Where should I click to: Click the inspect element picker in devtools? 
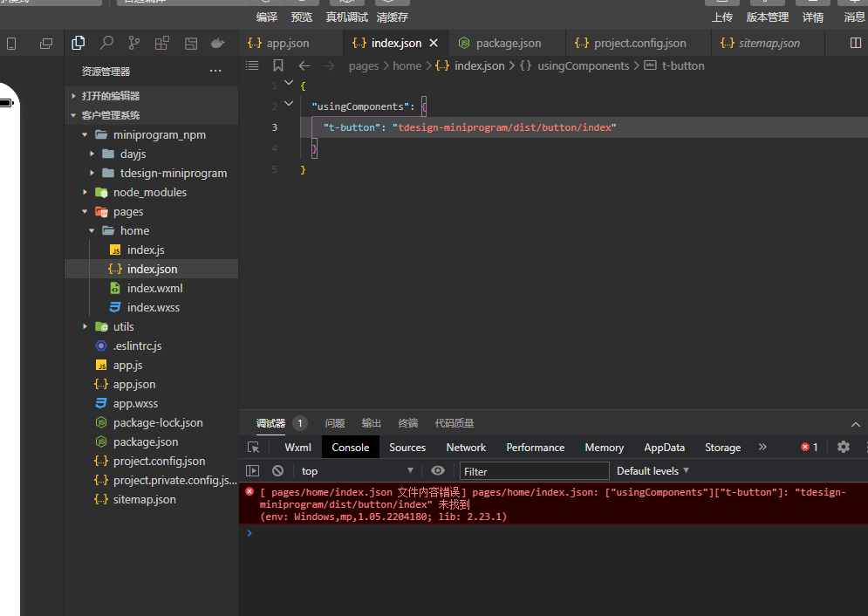[x=254, y=448]
